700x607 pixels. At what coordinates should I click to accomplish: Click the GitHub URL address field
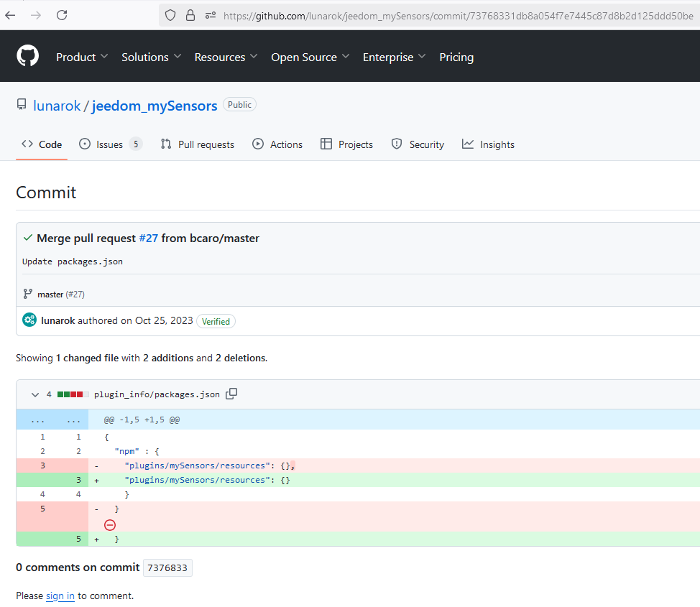458,16
